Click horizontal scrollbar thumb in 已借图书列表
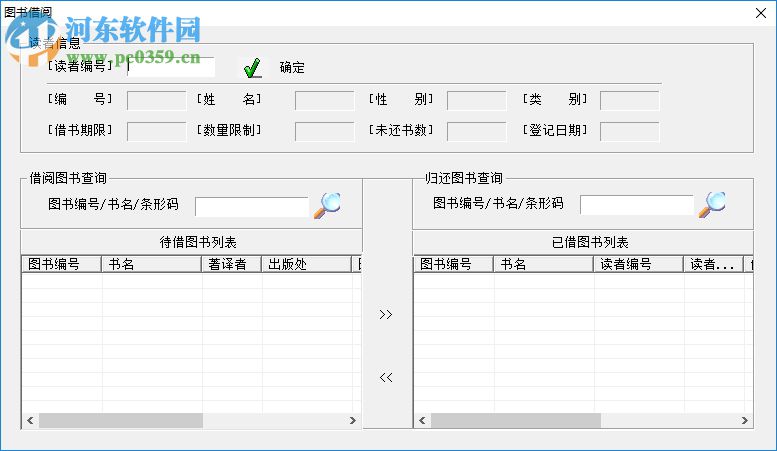Image resolution: width=777 pixels, height=451 pixels. point(516,420)
